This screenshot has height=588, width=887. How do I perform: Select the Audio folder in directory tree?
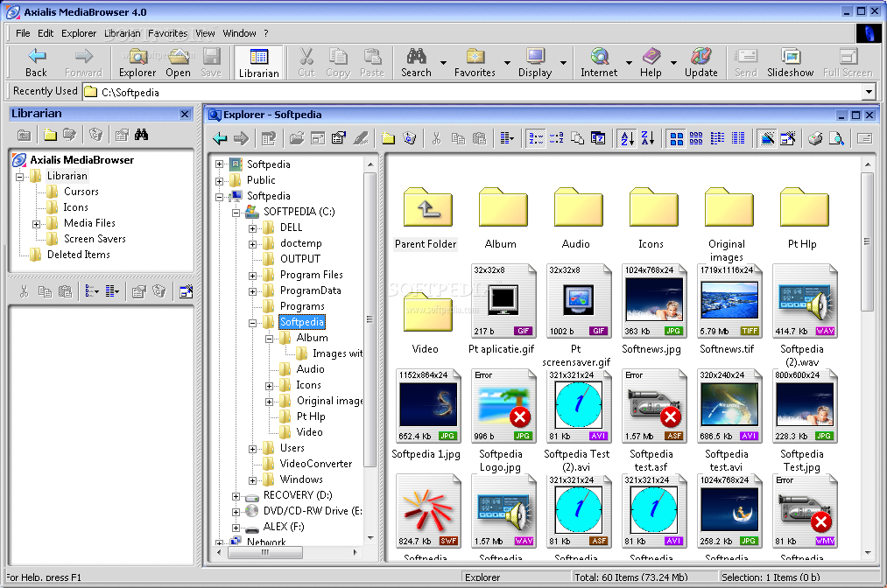coord(310,369)
